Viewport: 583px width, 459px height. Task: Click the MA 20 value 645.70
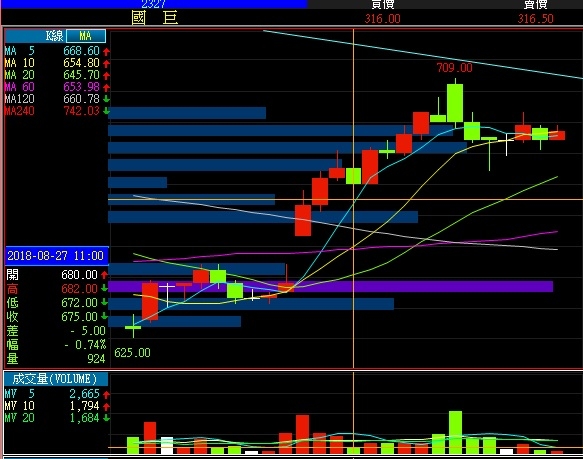click(x=81, y=75)
